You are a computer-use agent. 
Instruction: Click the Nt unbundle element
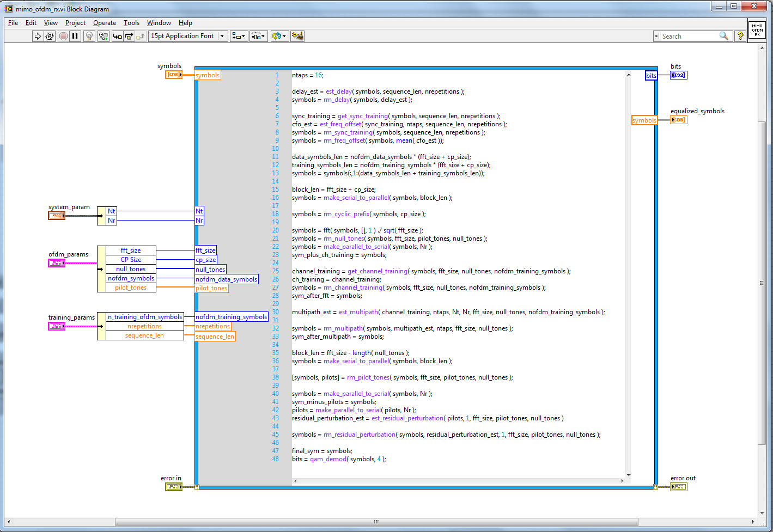pos(111,211)
